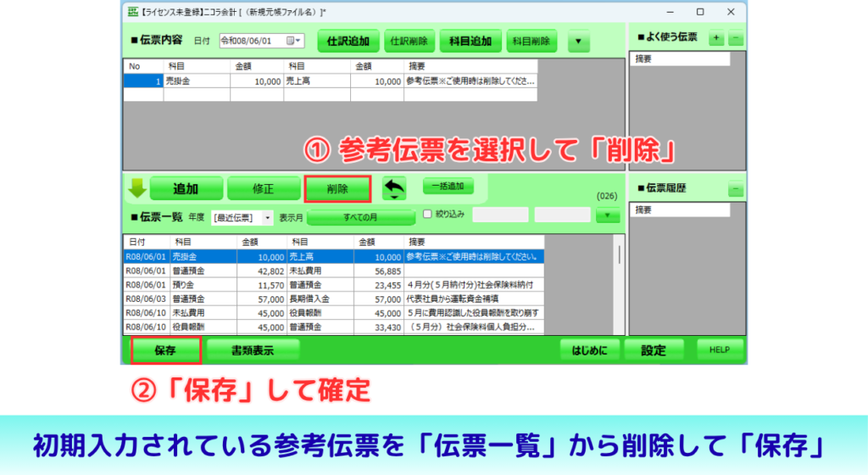
Task: Click the 摘要 header in 伝票履歴 panel
Action: 681,210
